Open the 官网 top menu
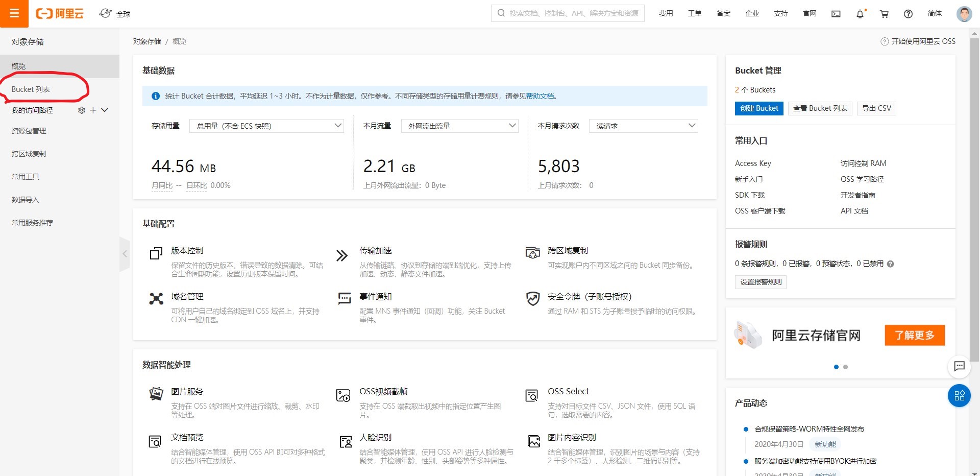The width and height of the screenshot is (980, 476). (x=810, y=14)
